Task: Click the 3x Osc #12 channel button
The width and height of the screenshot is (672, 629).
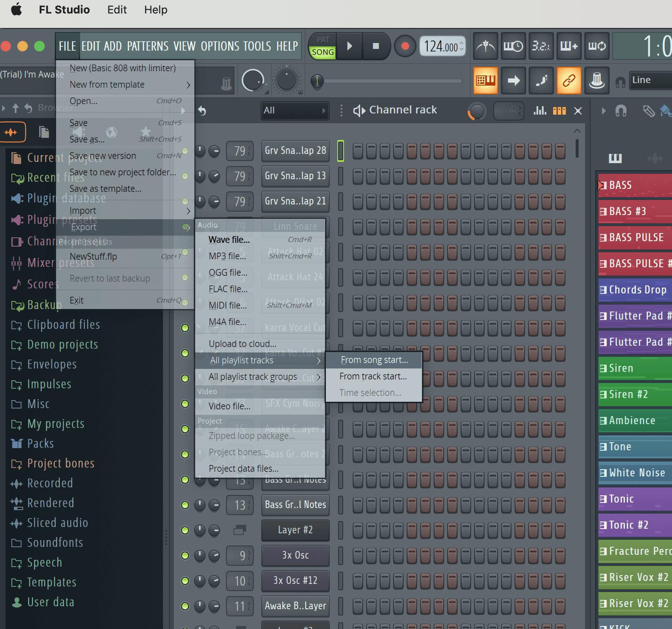Action: [x=295, y=581]
